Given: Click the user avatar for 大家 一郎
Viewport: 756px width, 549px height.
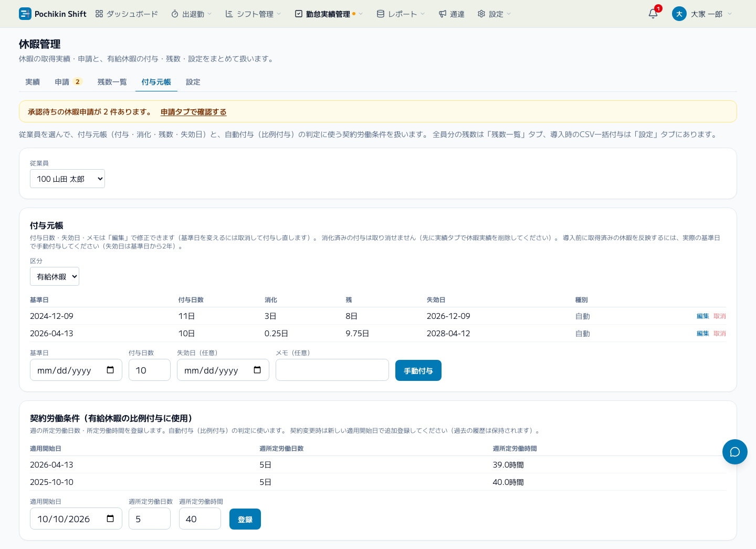Looking at the screenshot, I should 679,14.
